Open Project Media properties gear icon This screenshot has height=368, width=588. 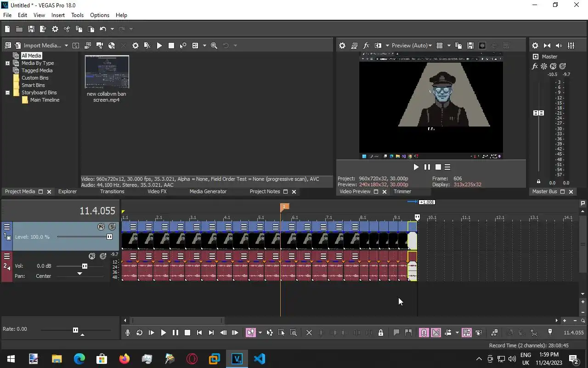click(x=136, y=46)
